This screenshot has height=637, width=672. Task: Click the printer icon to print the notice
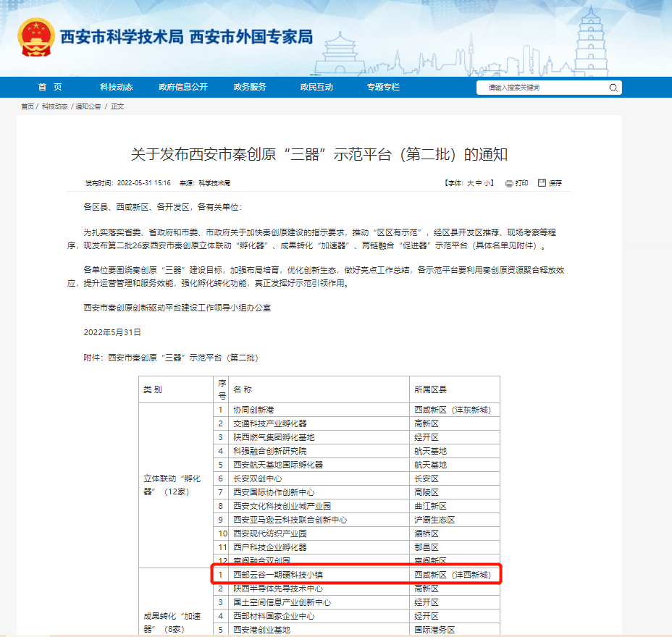pos(508,183)
